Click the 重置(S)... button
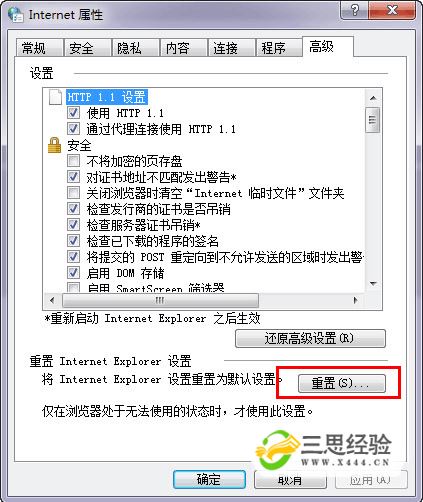This screenshot has width=423, height=502. tap(342, 383)
